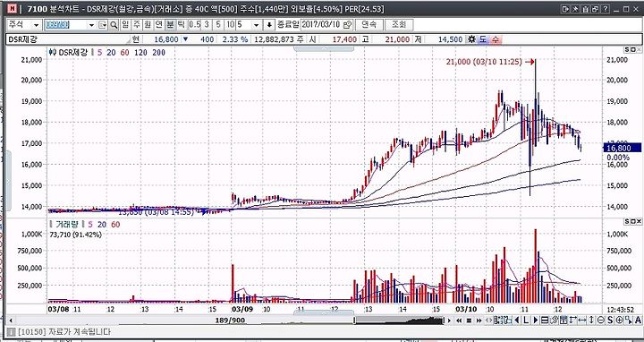The image size is (644, 342).
Task: Click the stock code search magnifier icon
Action: [x=114, y=25]
